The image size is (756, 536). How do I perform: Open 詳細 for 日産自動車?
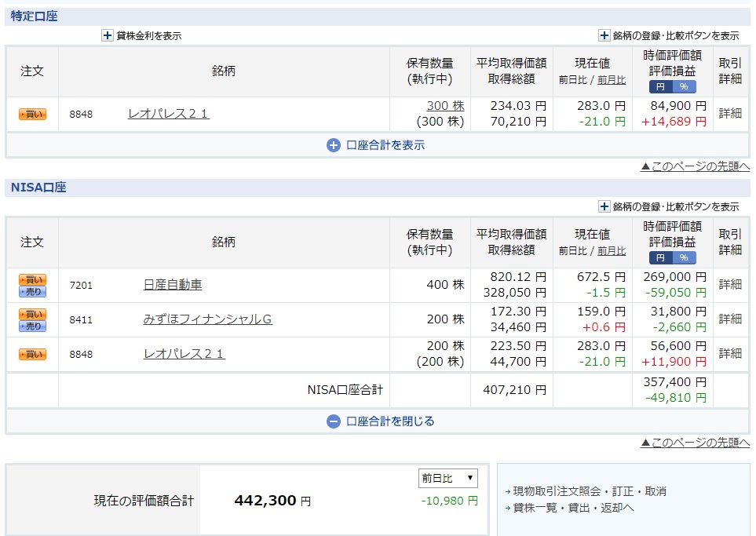[x=730, y=284]
